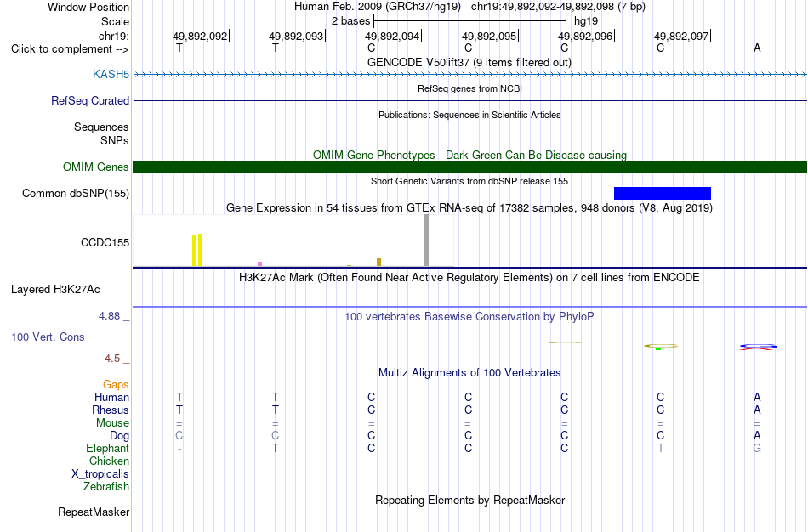Click the X_tropicalis species row label
Viewport: 808px width, 532px height.
pyautogui.click(x=100, y=474)
